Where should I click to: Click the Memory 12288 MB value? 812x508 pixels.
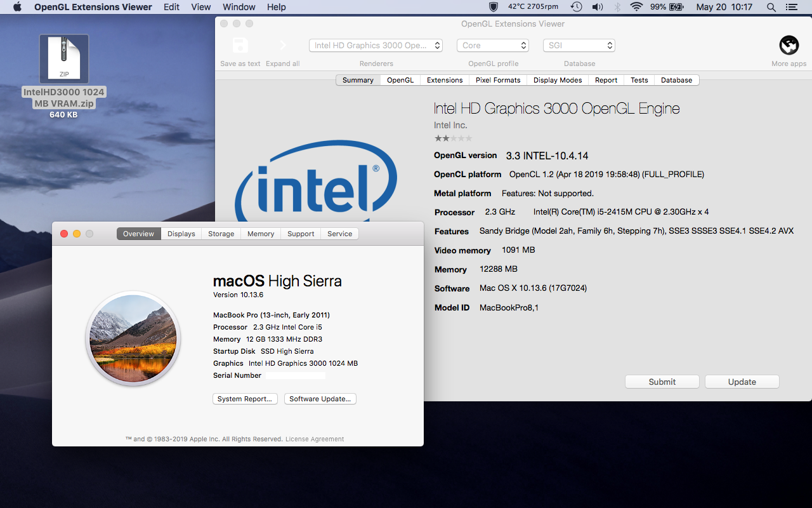[499, 269]
